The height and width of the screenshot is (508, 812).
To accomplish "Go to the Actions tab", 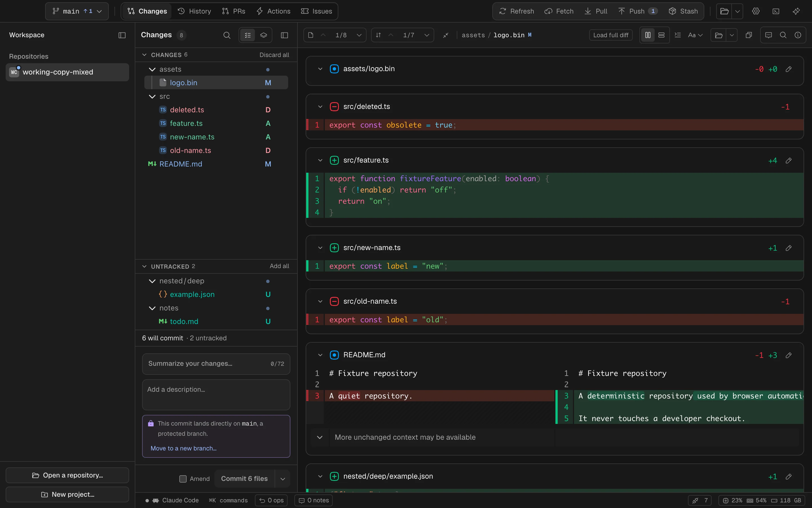I will [273, 11].
